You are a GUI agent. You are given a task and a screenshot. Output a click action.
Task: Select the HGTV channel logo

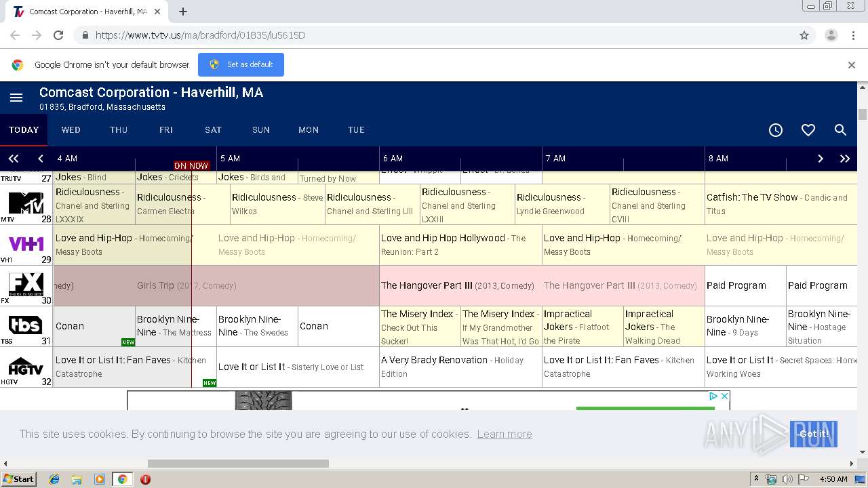(x=26, y=367)
